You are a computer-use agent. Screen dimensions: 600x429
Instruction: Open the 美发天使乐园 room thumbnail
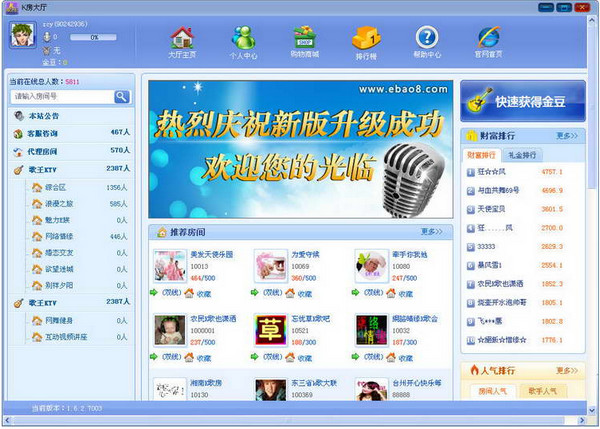coord(167,267)
